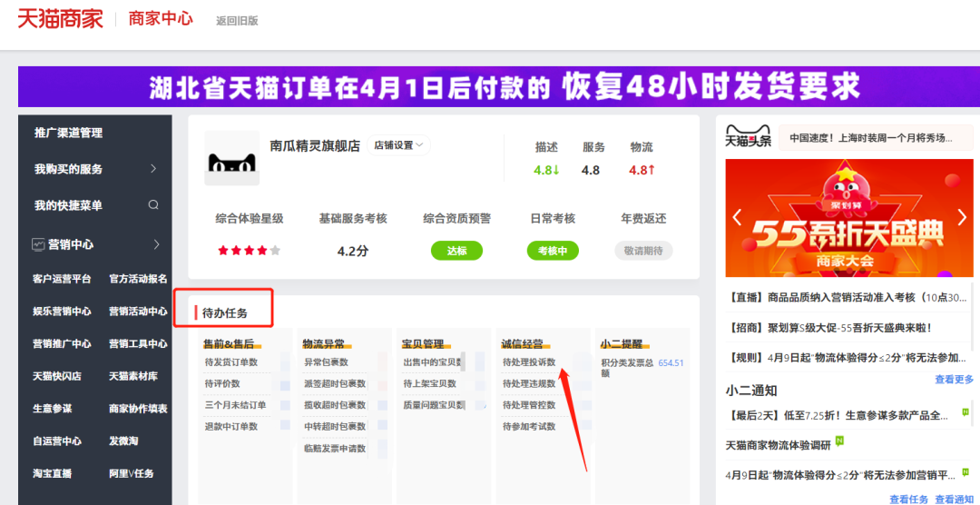Open 【招商】聚划算S级大促 news
980x505 pixels.
(x=828, y=327)
